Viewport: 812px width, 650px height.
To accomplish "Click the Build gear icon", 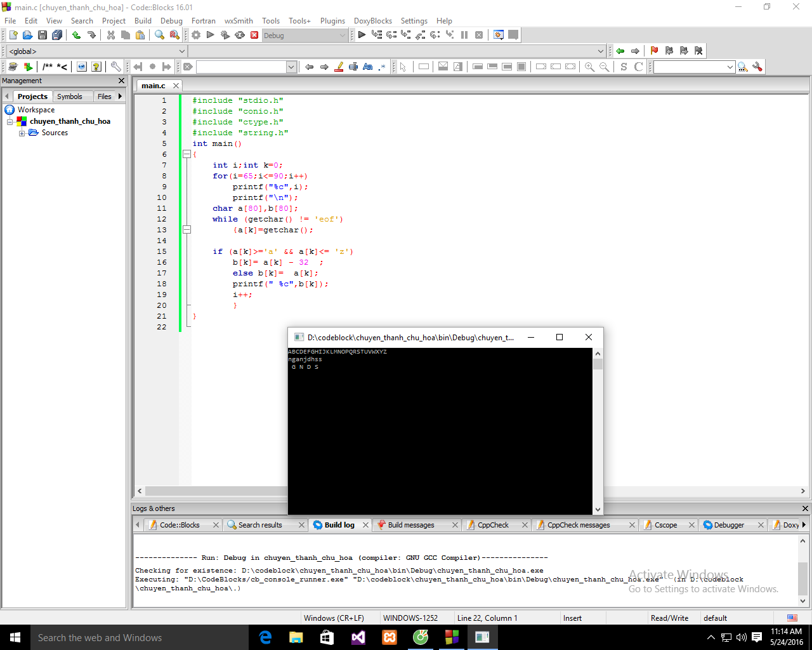I will [196, 36].
